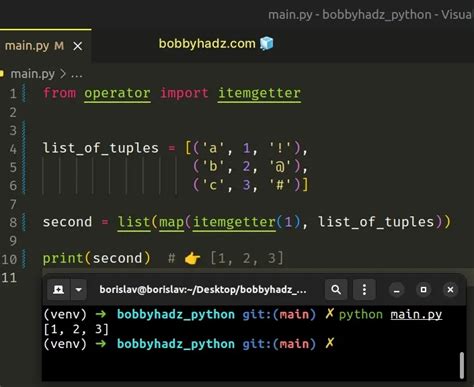474x387 pixels.
Task: Click line number 1 in gutter
Action: (x=13, y=94)
